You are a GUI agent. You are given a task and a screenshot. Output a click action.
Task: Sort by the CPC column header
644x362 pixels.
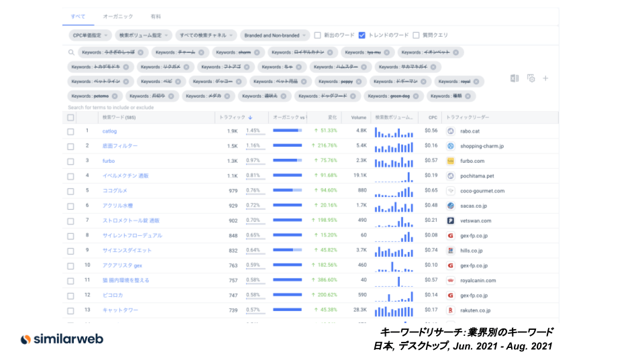click(433, 117)
